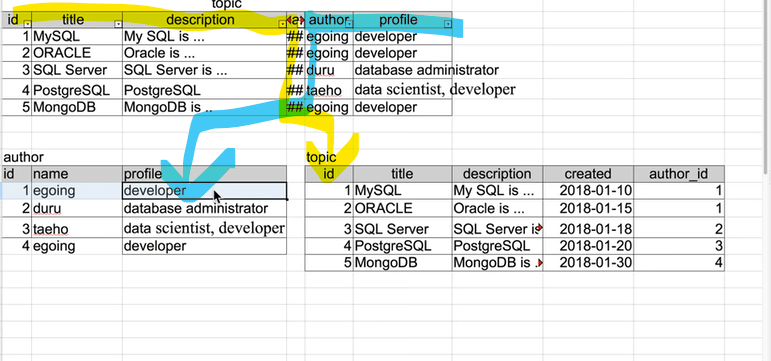Click the date cell '2018-01-10'
This screenshot has height=361, width=771.
(x=588, y=190)
